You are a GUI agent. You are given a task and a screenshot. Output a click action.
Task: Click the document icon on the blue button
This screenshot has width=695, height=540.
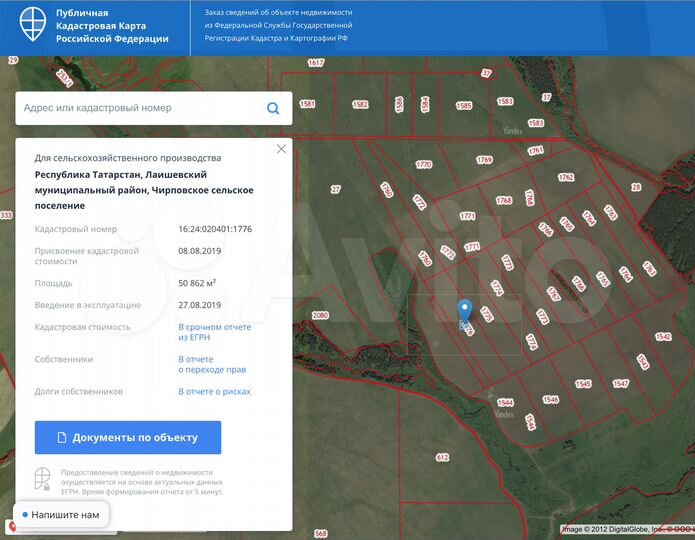pos(62,438)
